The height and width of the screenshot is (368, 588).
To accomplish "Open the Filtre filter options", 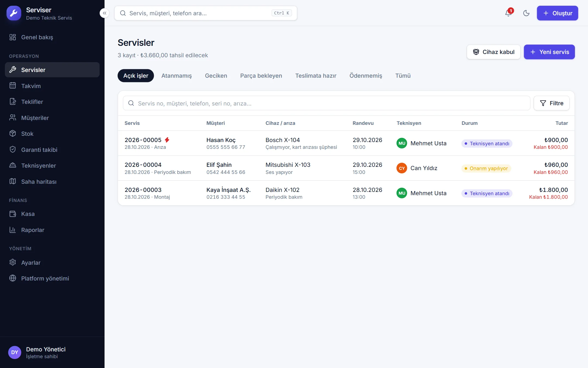I will coord(552,103).
